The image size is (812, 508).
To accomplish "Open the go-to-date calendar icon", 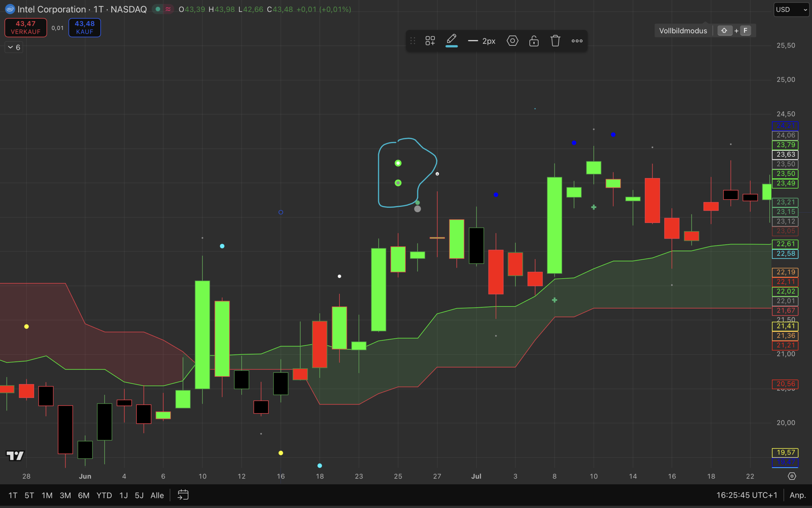I will [183, 495].
